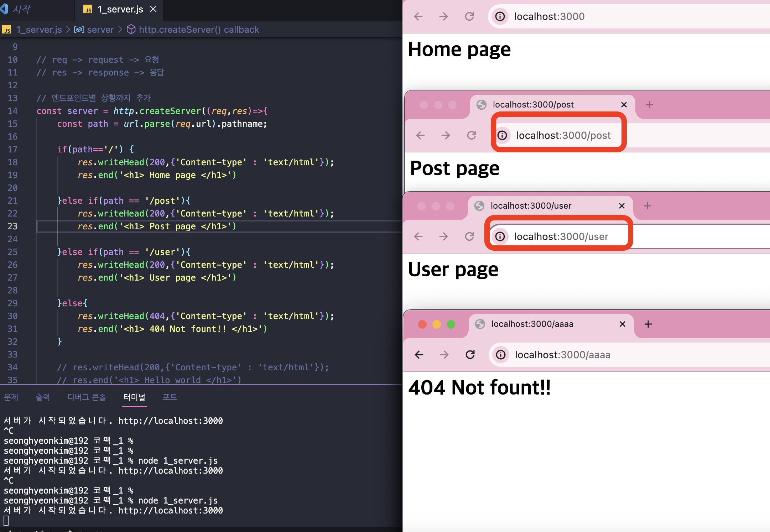This screenshot has height=532, width=770.
Task: Open the 디버그 콘솔 panel tab
Action: coord(87,397)
